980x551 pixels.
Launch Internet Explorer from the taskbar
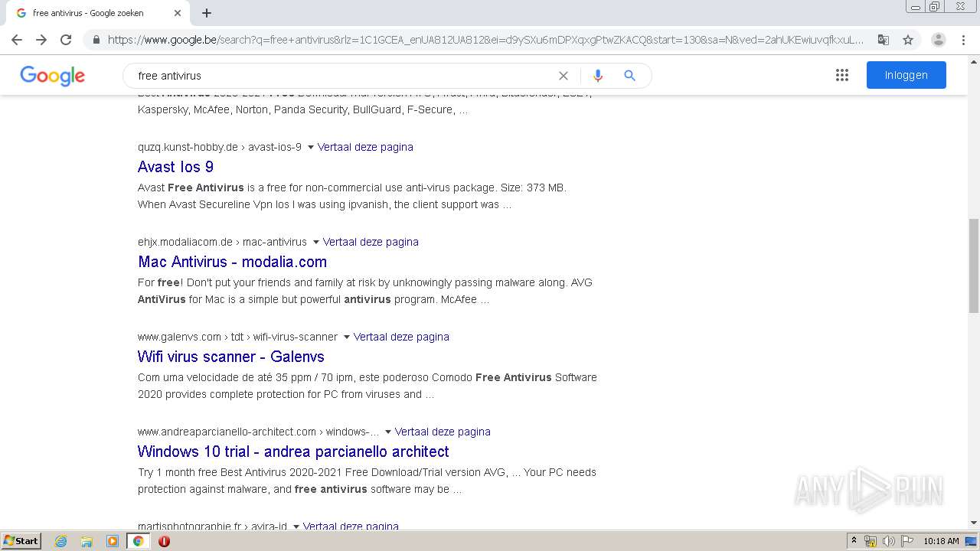60,541
